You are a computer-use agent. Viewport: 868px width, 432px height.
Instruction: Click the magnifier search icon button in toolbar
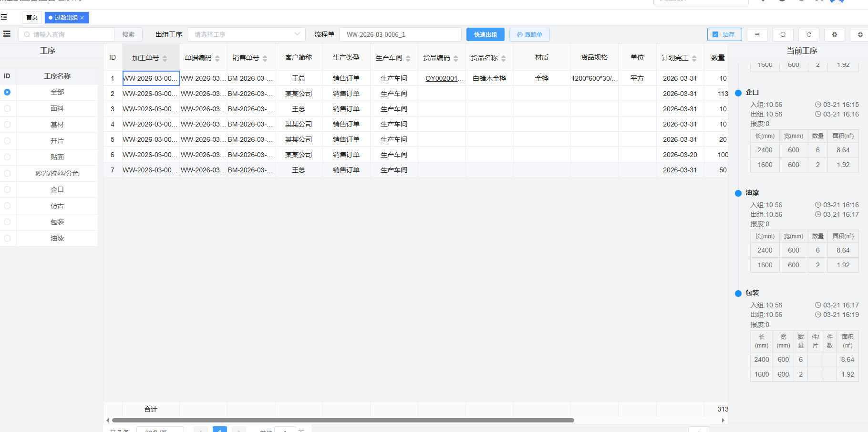click(x=783, y=34)
